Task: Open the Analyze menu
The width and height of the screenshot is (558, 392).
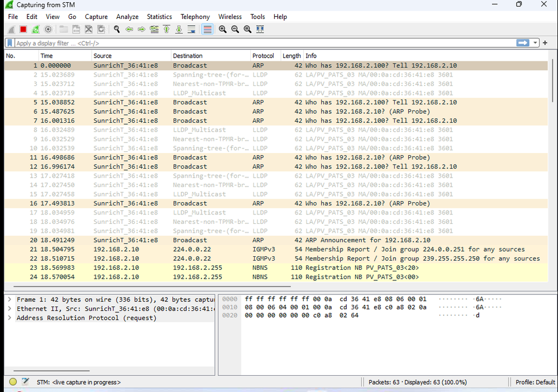Action: 127,17
